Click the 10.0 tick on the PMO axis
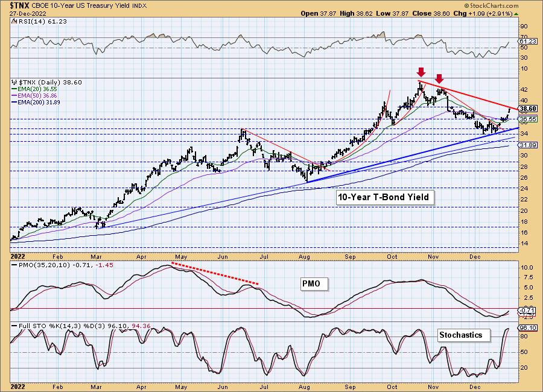Image resolution: width=543 pixels, height=392 pixels. 527,268
